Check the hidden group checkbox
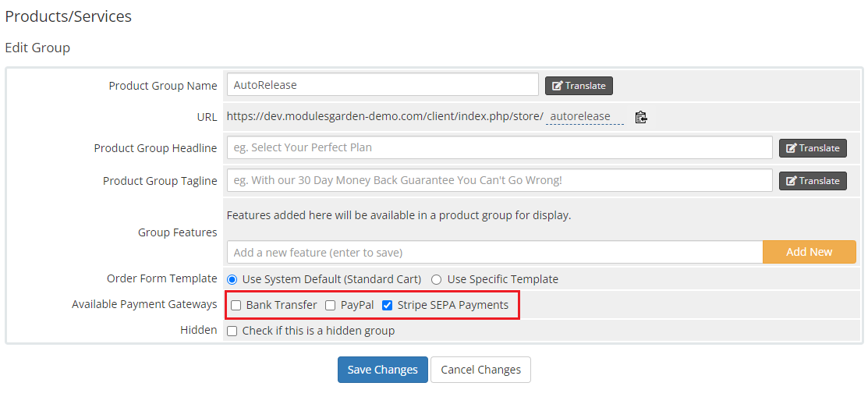 click(232, 331)
